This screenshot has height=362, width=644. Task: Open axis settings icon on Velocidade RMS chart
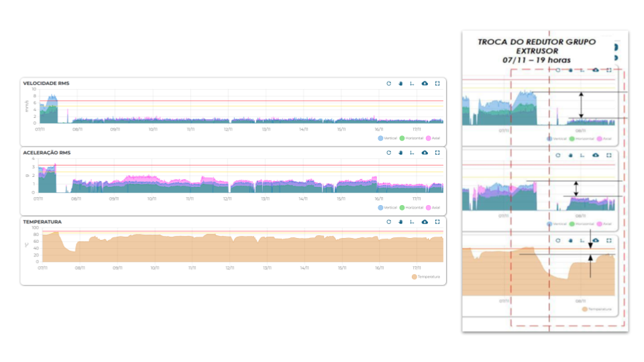412,83
